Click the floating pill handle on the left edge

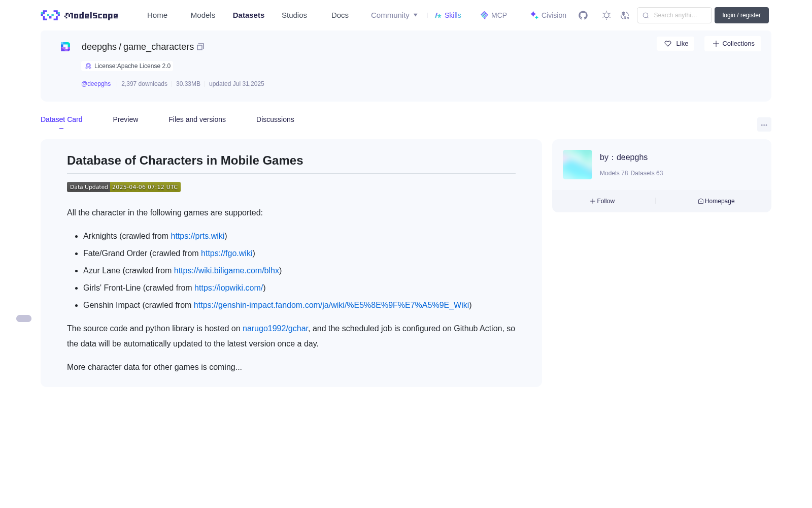(24, 319)
